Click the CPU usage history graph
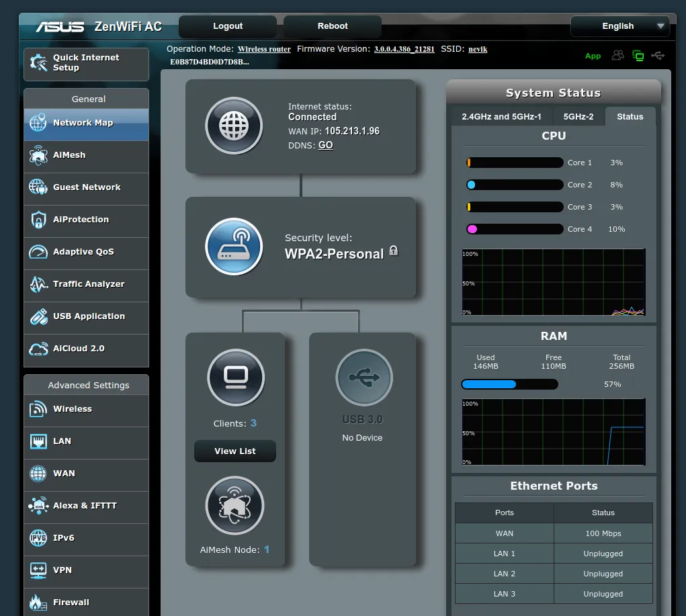Screen dimensions: 686x616 pos(554,282)
